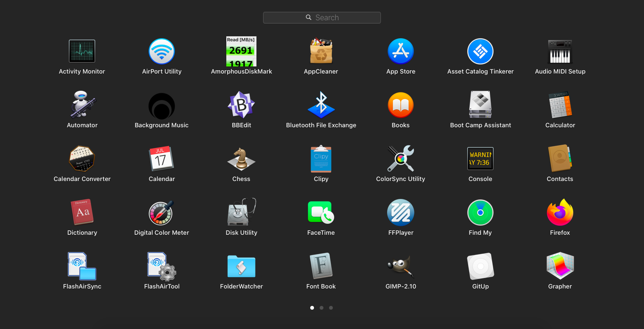Launch Automator robot icon
The image size is (644, 329).
(x=82, y=105)
